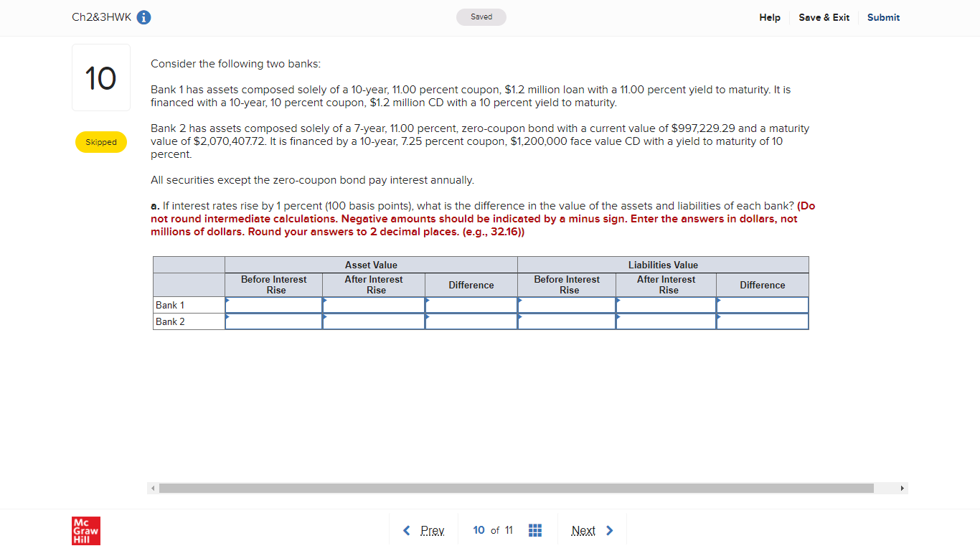The image size is (980, 551).
Task: Open the Help menu
Action: (x=769, y=17)
